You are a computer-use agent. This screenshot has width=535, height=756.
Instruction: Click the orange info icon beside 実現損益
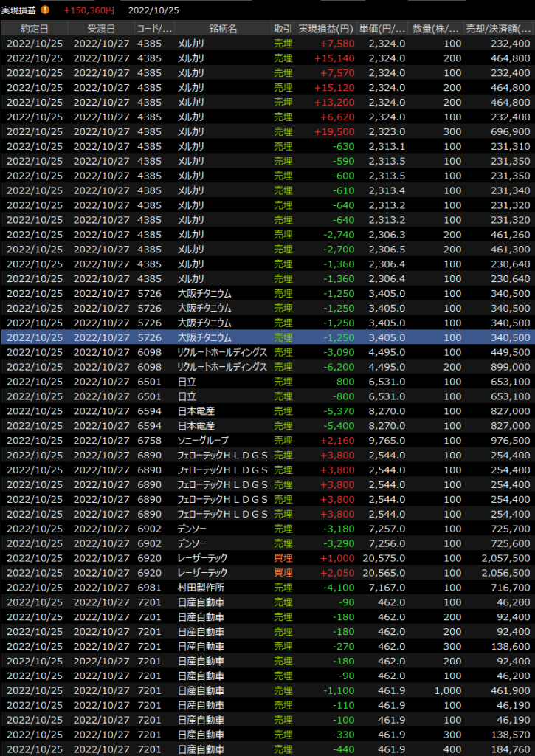coord(46,10)
